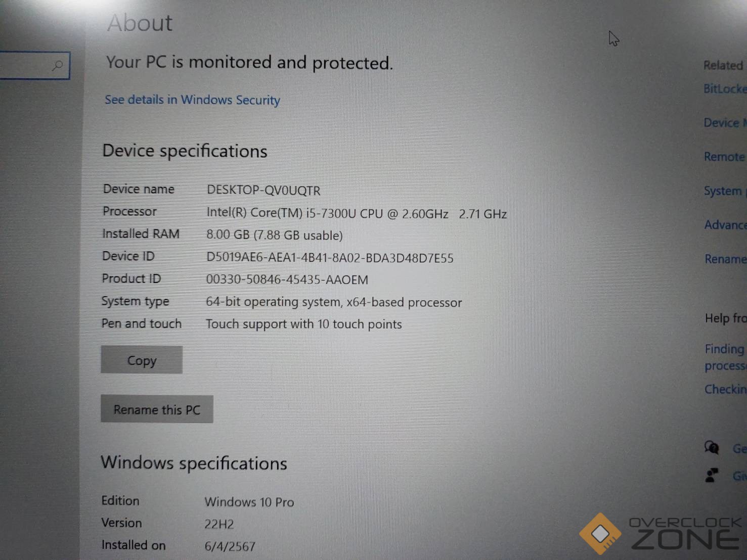747x560 pixels.
Task: Open BitLocker settings link
Action: click(x=725, y=89)
